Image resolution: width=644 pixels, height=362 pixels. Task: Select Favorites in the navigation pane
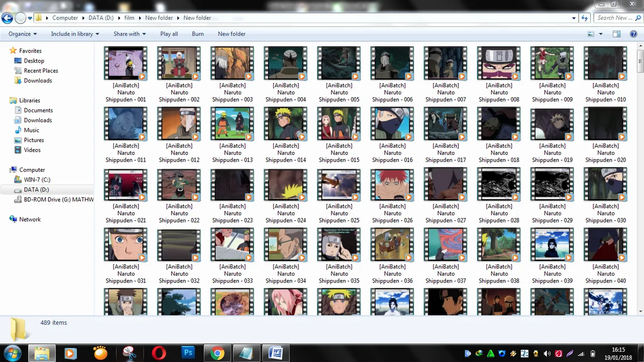coord(30,51)
